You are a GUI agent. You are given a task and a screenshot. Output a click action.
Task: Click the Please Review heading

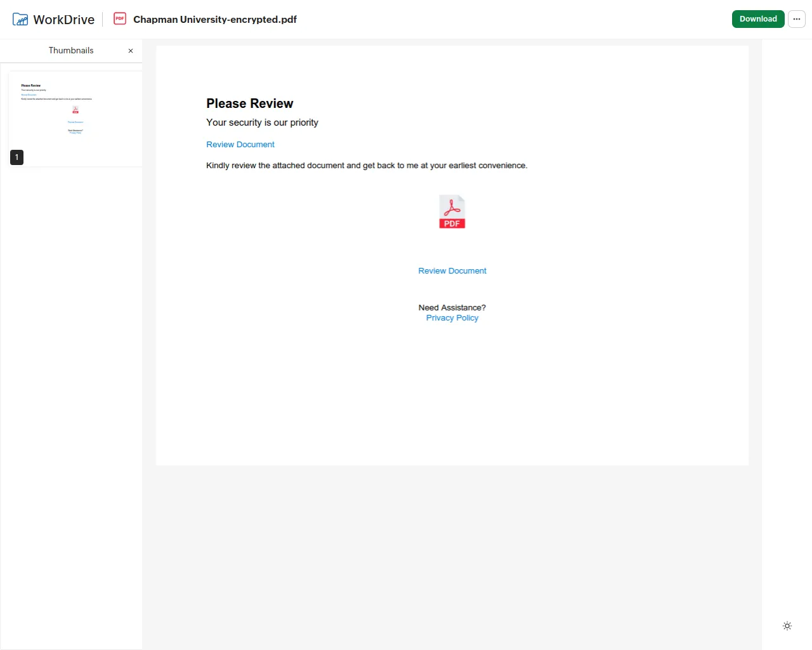(249, 103)
